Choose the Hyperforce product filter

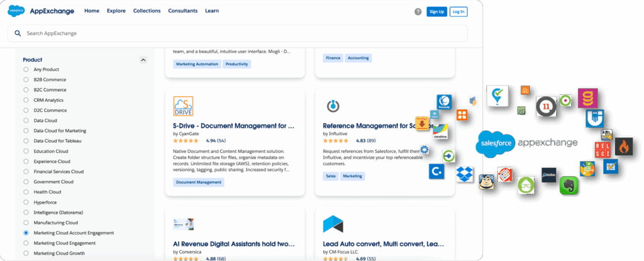point(26,203)
